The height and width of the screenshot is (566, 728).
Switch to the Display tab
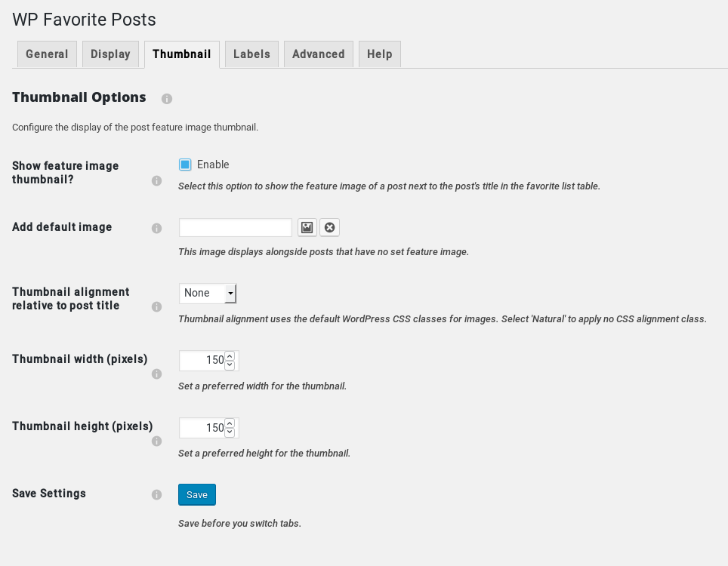110,54
